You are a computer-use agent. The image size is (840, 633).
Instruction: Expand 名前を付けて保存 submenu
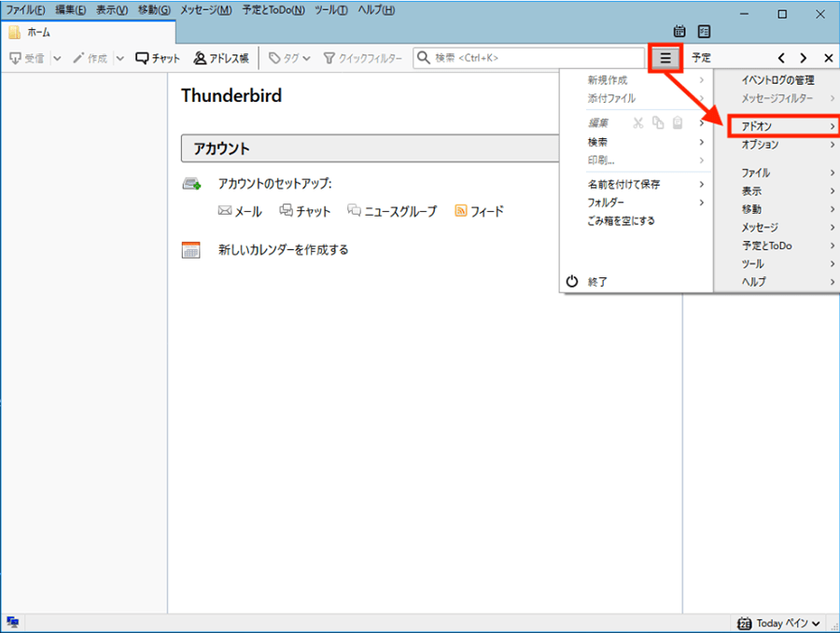point(636,184)
